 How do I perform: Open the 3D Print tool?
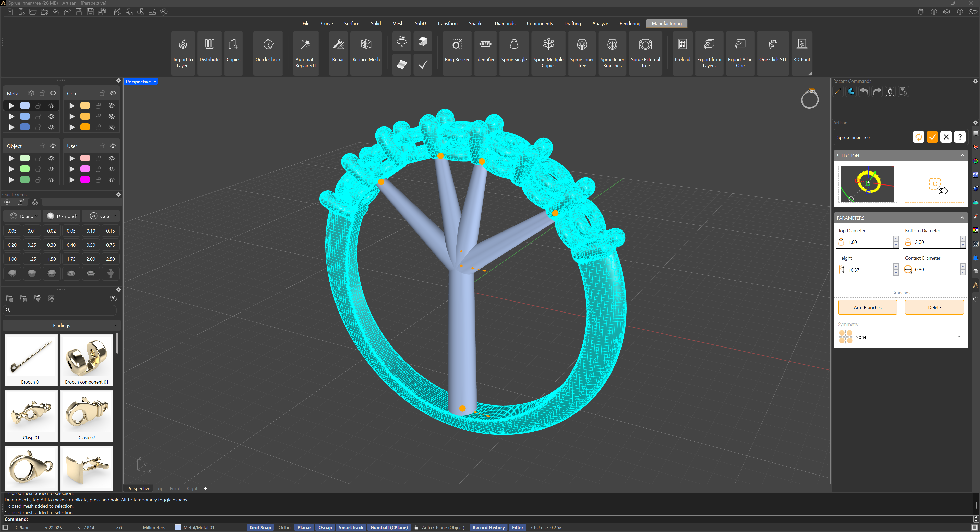coord(802,53)
